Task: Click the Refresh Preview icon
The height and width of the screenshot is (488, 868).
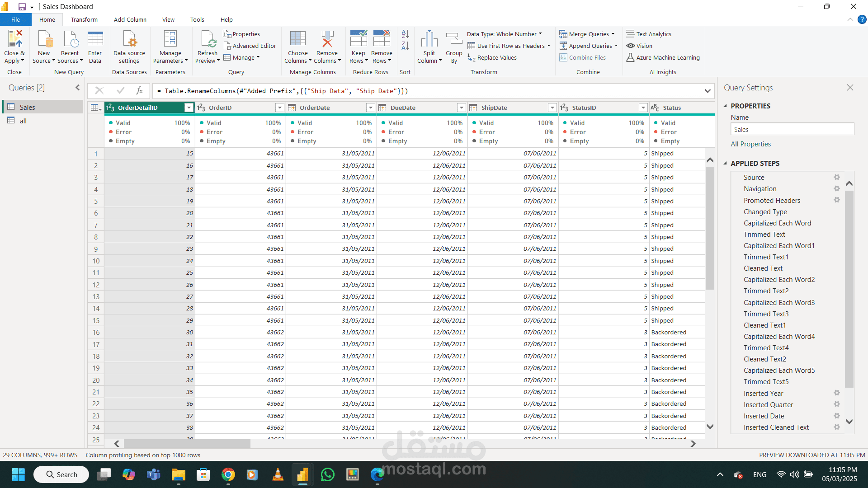Action: 208,39
